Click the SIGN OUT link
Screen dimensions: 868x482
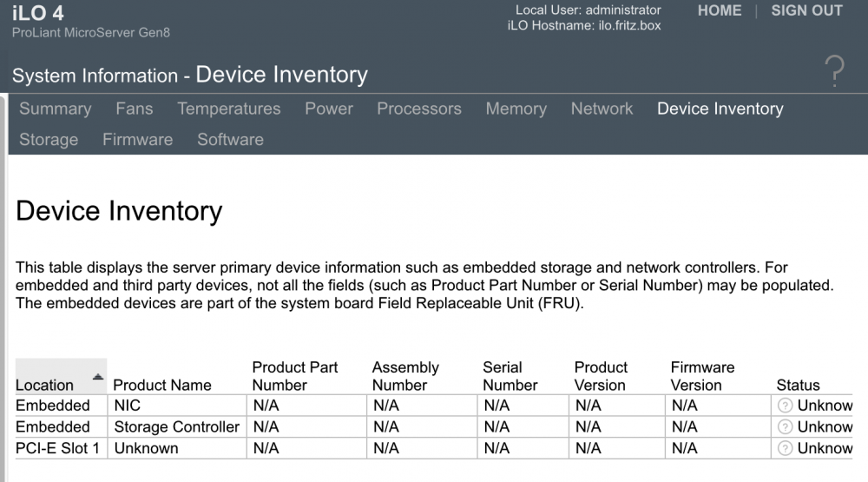[806, 10]
